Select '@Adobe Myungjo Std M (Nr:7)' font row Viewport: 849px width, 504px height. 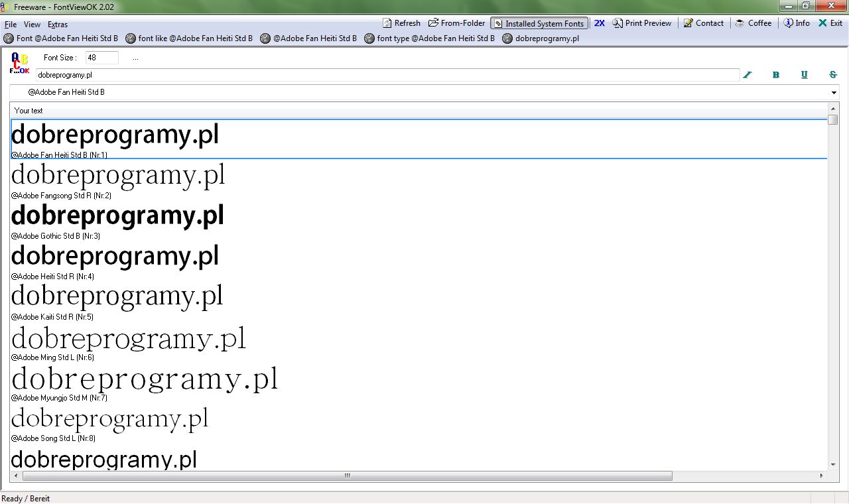tap(419, 382)
